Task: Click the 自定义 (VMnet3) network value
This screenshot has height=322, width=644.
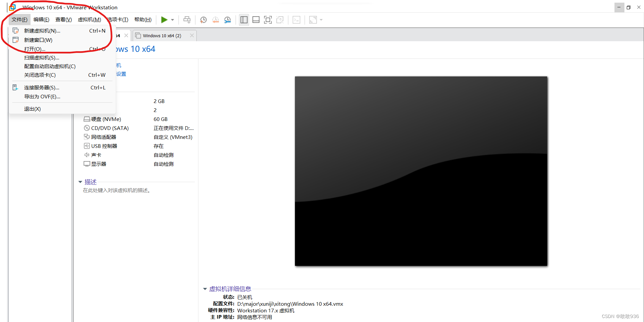Action: [173, 137]
